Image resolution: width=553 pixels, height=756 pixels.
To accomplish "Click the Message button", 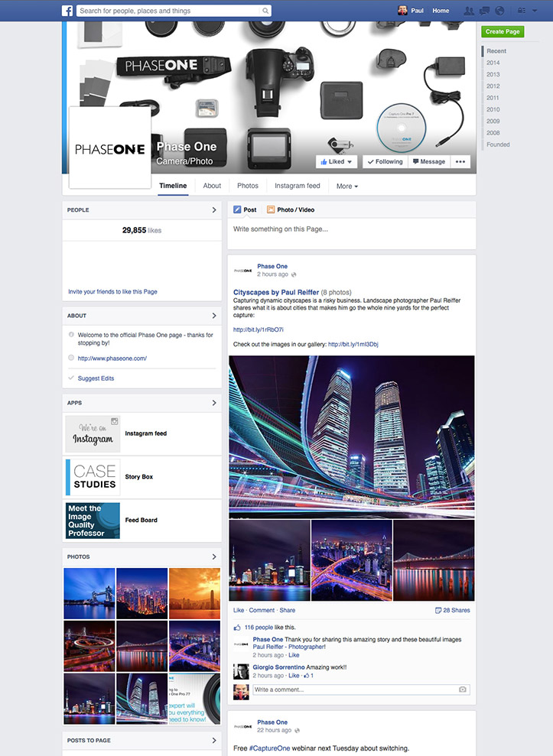I will (429, 161).
